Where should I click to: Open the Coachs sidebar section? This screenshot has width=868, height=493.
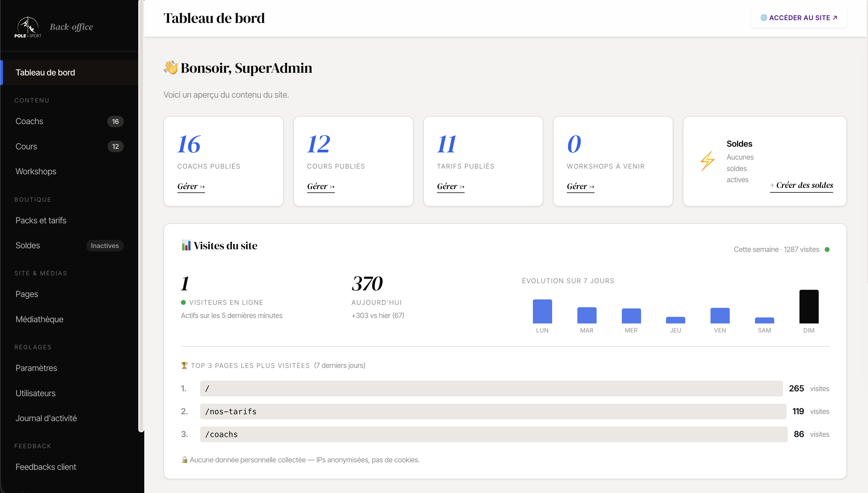[69, 121]
